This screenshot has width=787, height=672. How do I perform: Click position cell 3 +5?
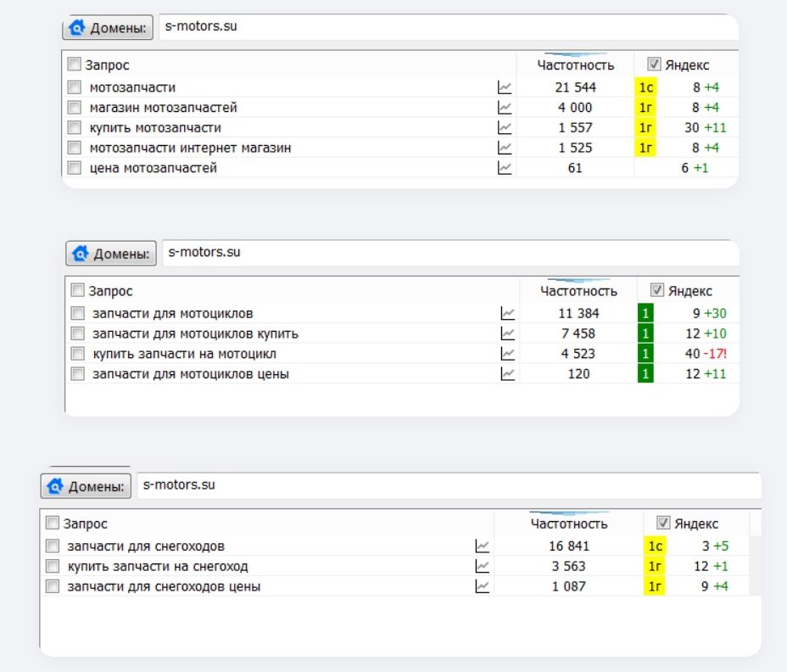pyautogui.click(x=715, y=546)
